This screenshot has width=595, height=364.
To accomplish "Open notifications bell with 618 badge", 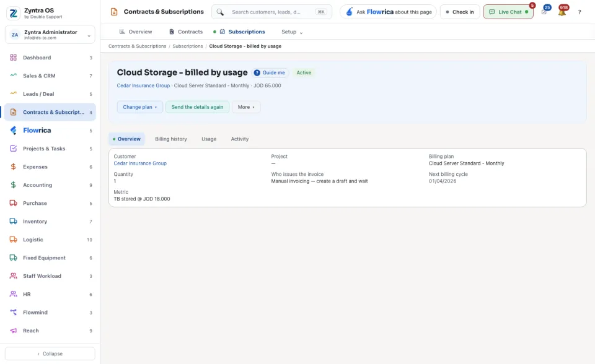I will (x=562, y=11).
